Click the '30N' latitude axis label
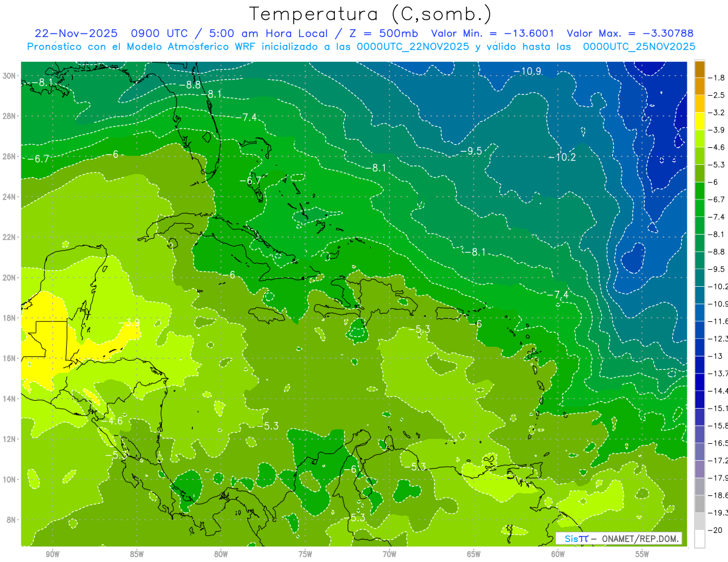The image size is (728, 562). (x=10, y=76)
